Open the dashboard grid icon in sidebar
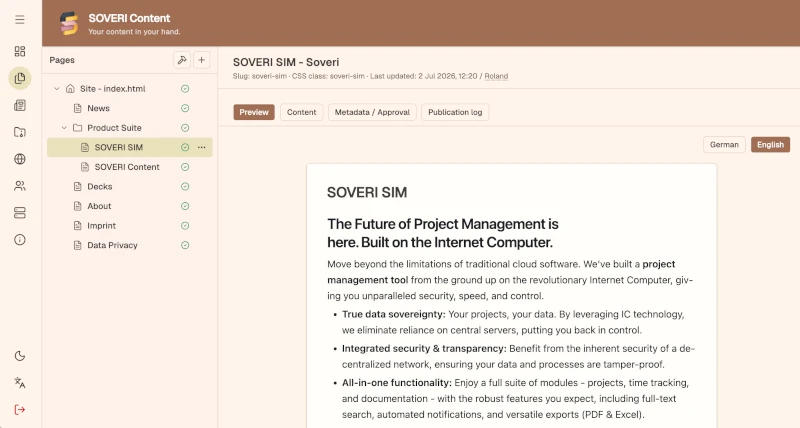The width and height of the screenshot is (800, 428). [x=20, y=51]
